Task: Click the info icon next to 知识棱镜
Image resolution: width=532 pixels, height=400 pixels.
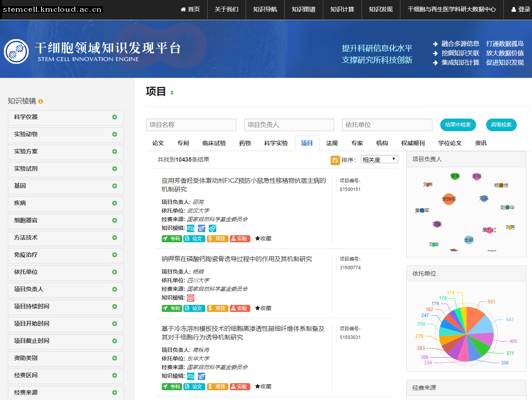Action: pos(41,101)
